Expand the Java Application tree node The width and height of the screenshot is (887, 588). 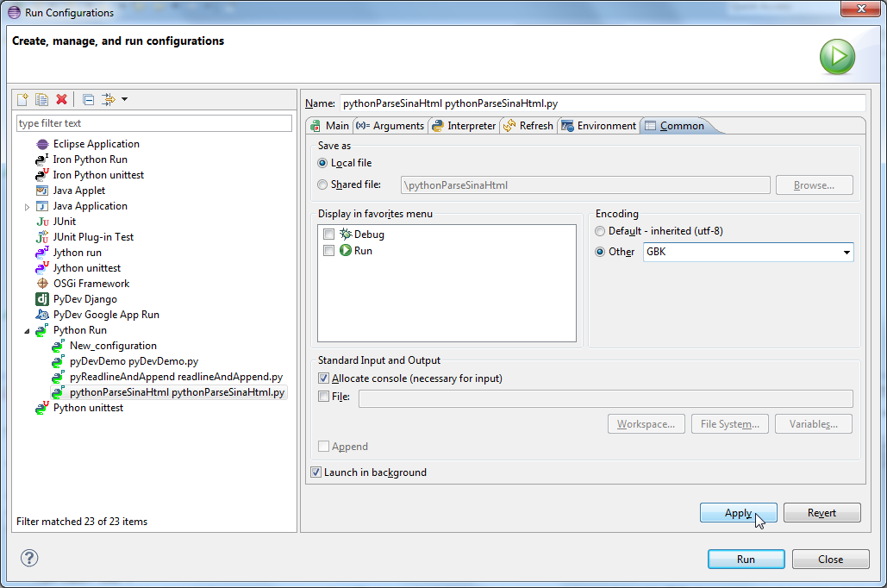point(28,207)
